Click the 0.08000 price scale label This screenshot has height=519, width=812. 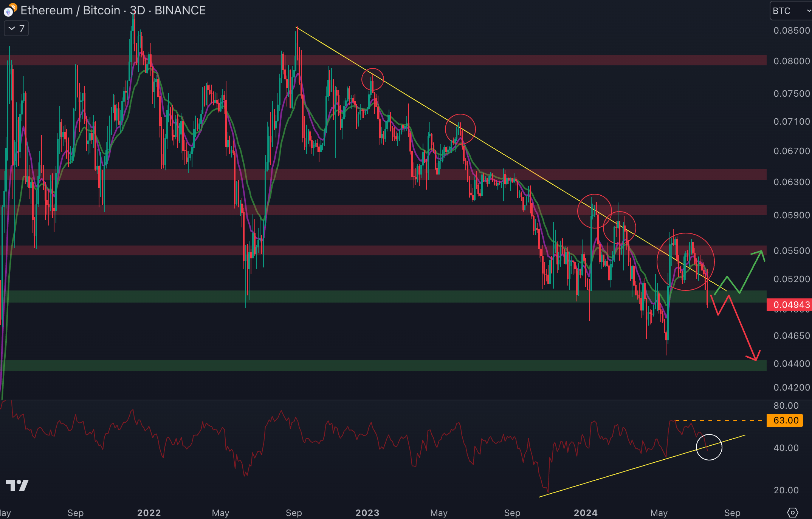pyautogui.click(x=792, y=61)
